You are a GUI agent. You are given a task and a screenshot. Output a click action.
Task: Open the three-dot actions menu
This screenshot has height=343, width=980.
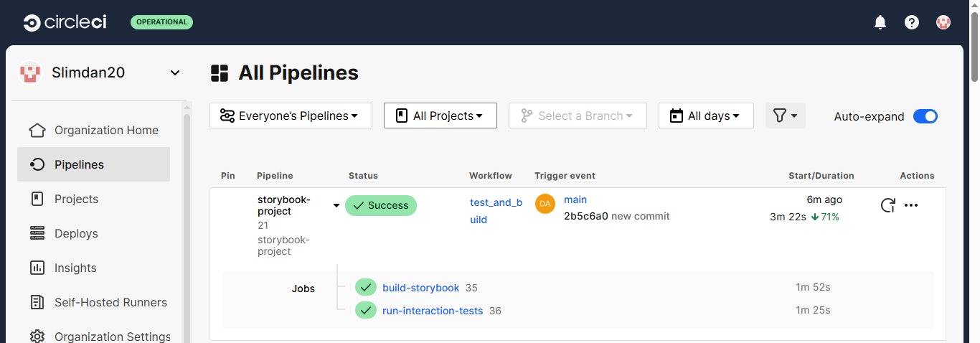(911, 205)
